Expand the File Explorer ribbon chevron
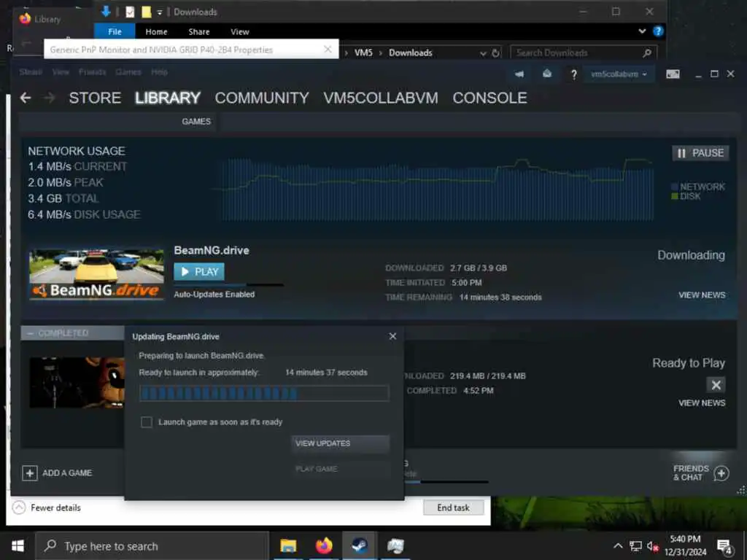 point(642,31)
